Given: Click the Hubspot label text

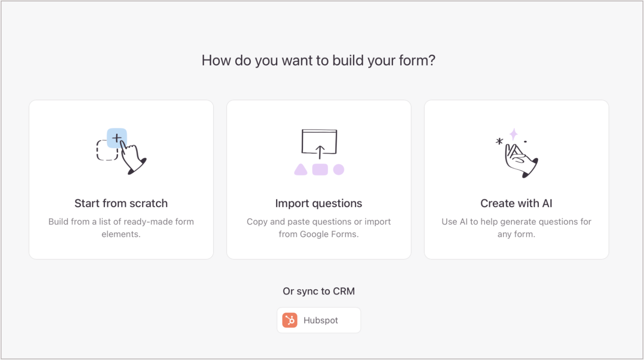Looking at the screenshot, I should [321, 320].
